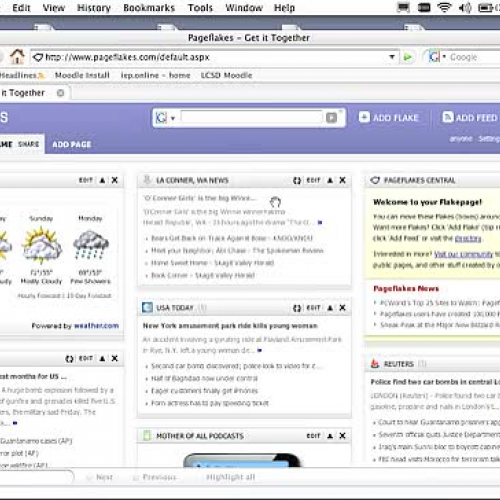The height and width of the screenshot is (500, 500).
Task: Open the View menu
Action: click(x=53, y=8)
